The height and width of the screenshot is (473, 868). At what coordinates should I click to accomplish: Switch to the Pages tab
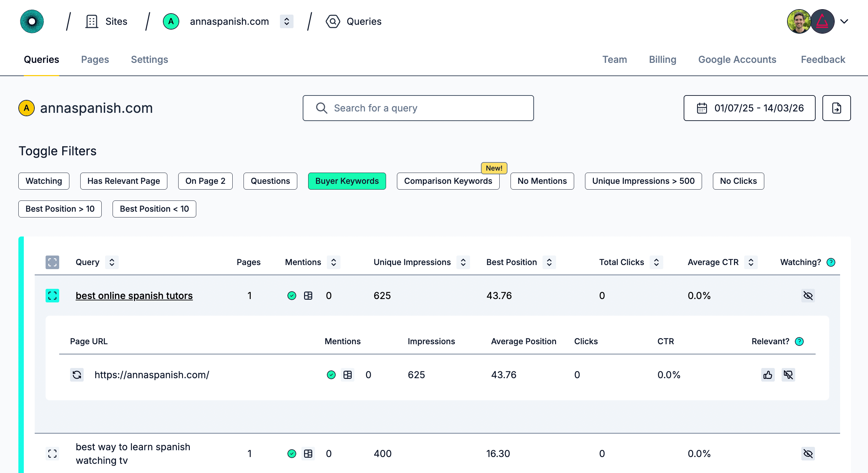95,59
